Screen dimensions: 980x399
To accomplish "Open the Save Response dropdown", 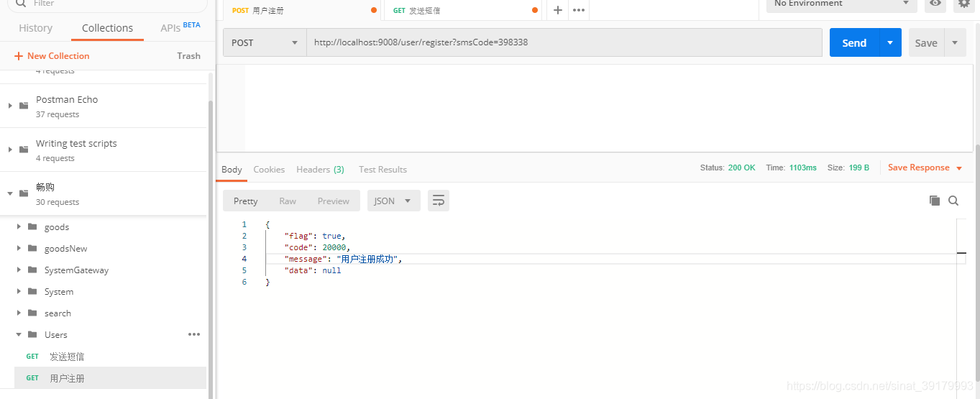I will coord(924,168).
